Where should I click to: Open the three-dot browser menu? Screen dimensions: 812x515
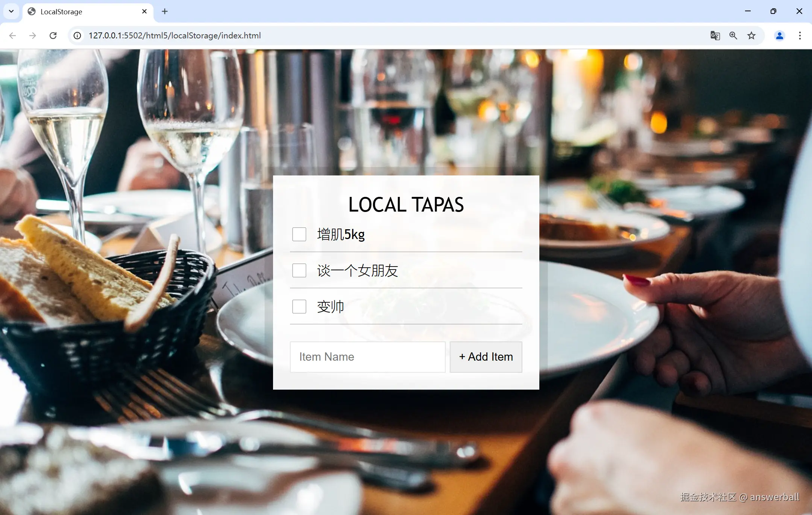[x=800, y=35]
